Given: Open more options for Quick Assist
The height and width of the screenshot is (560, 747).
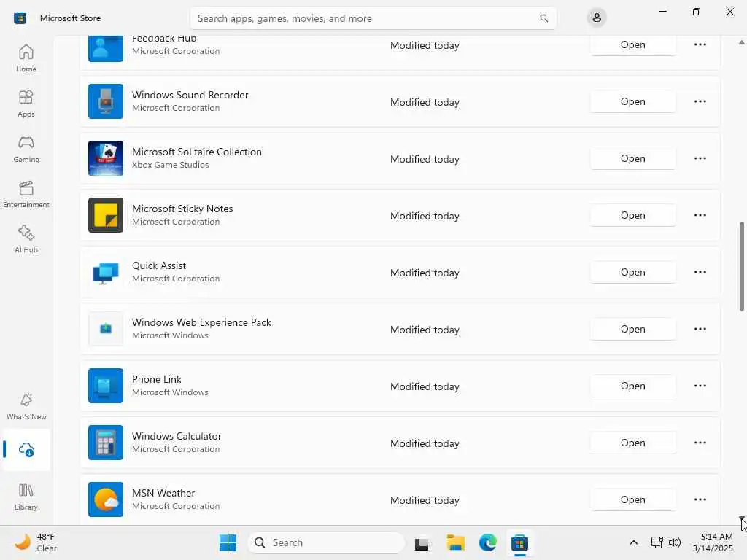Looking at the screenshot, I should [700, 272].
